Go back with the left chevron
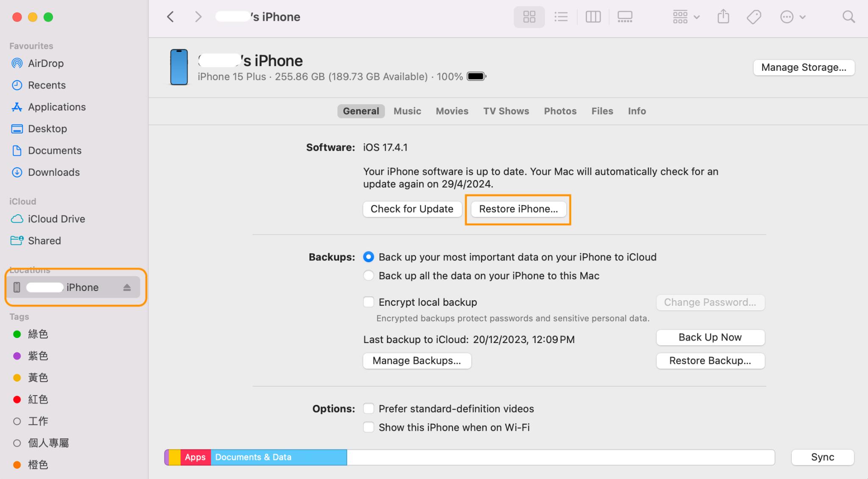 coord(170,17)
